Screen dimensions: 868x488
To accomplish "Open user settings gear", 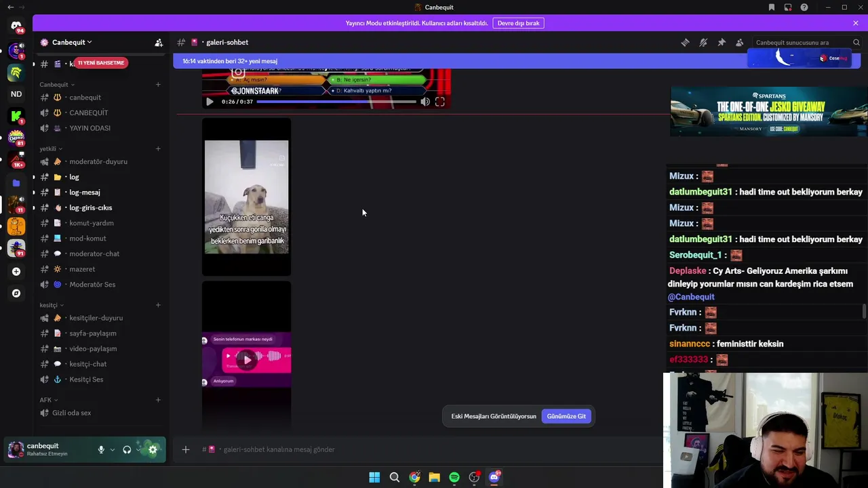I will pos(153,449).
